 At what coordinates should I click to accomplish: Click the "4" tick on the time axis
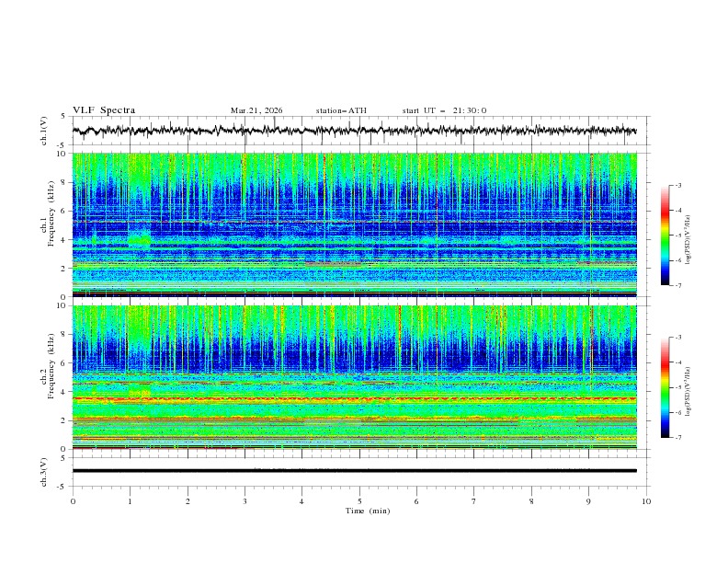coord(302,501)
